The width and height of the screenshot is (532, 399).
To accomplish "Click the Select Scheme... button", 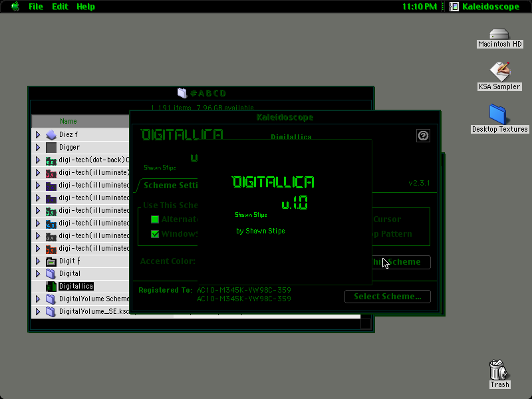I will [388, 297].
